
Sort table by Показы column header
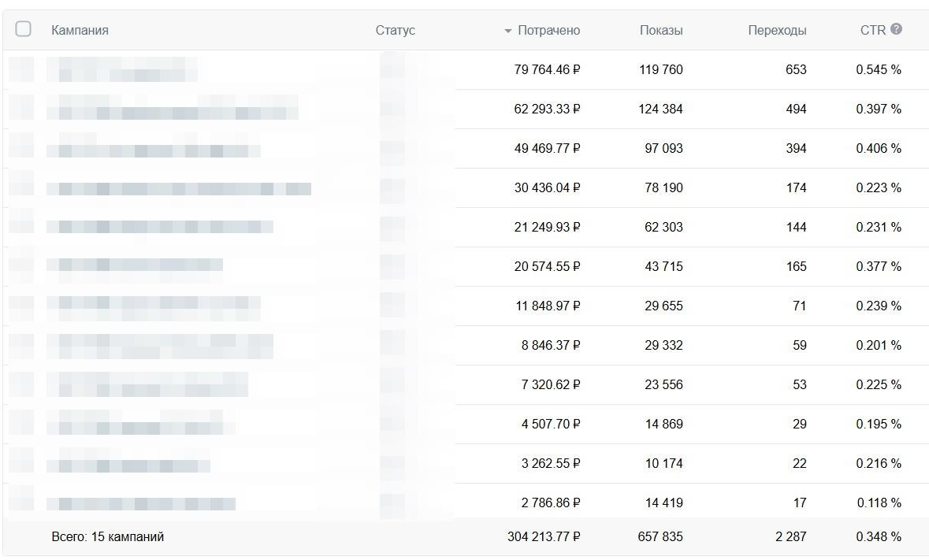661,31
